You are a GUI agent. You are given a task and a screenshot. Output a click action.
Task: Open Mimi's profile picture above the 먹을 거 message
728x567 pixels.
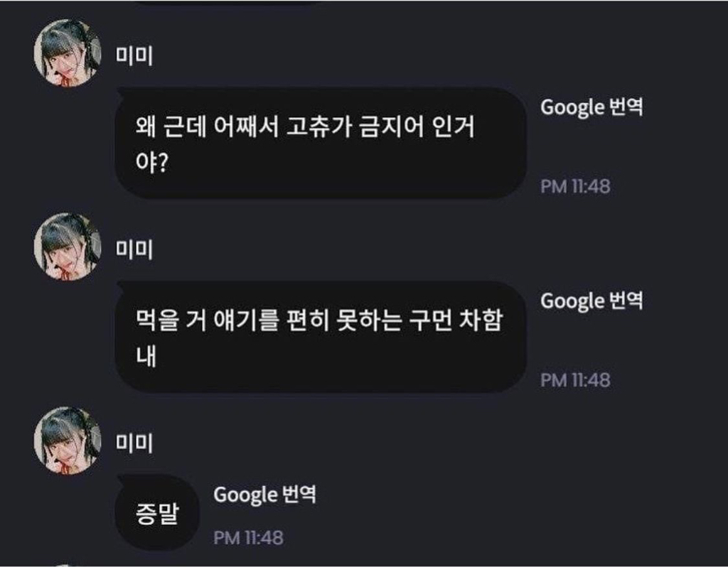tap(68, 247)
